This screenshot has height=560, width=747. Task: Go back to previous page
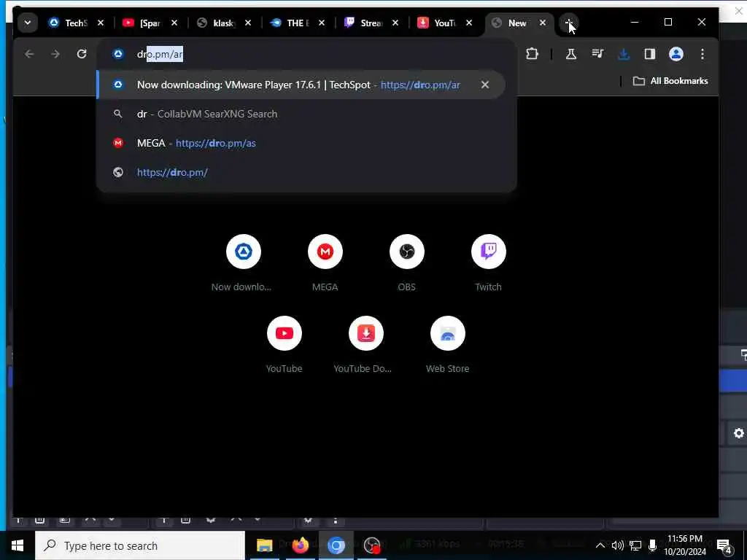click(x=29, y=54)
